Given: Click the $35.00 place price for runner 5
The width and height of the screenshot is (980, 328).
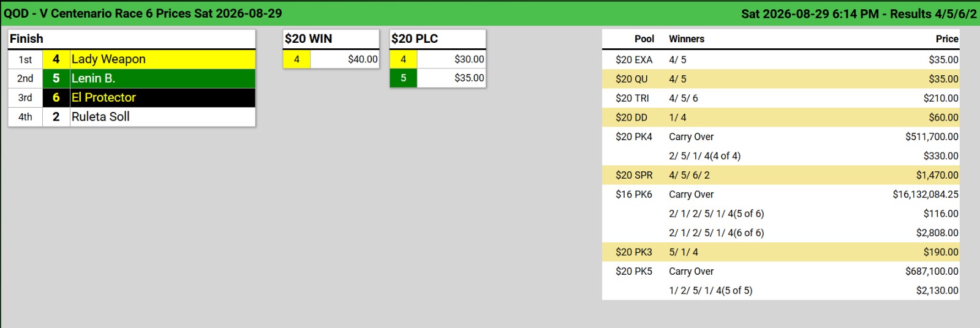Looking at the screenshot, I should click(451, 78).
